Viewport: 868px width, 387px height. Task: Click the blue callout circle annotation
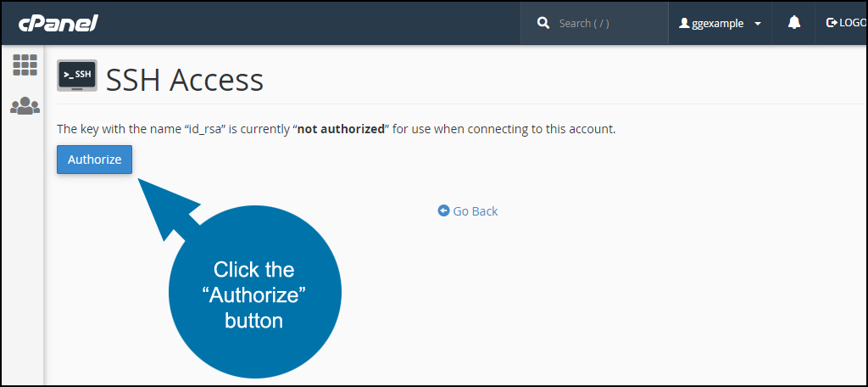(254, 292)
